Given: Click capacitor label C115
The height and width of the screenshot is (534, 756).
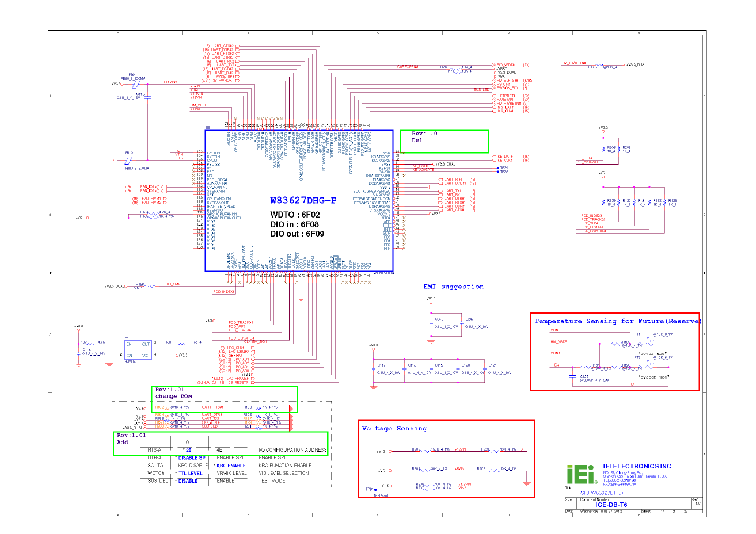Looking at the screenshot, I should [x=140, y=94].
